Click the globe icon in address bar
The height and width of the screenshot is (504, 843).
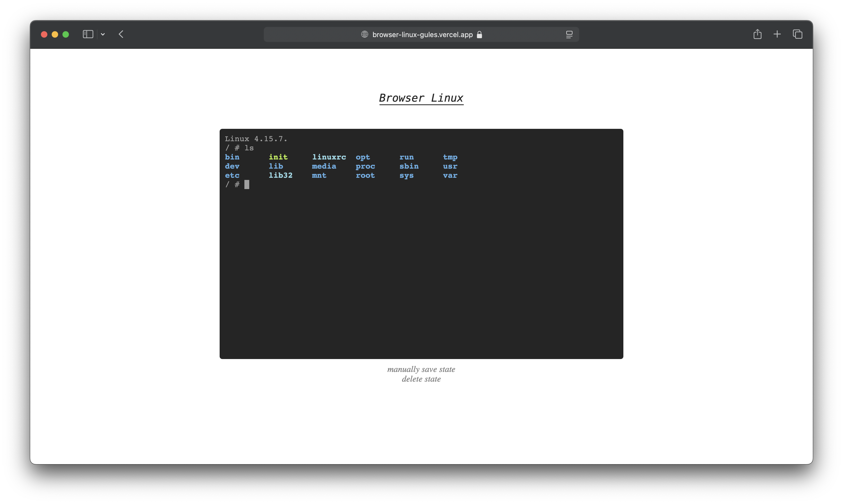pos(365,34)
